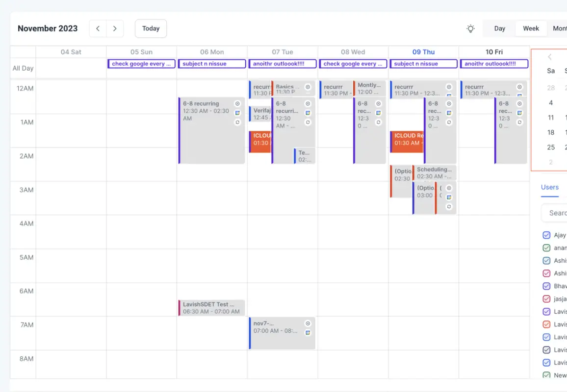Go to next week using the right arrow

115,28
